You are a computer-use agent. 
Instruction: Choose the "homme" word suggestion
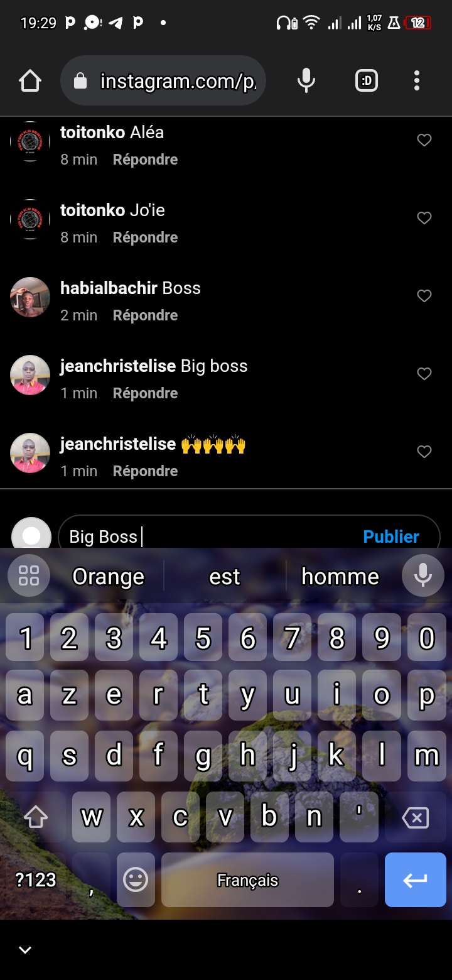pos(340,576)
